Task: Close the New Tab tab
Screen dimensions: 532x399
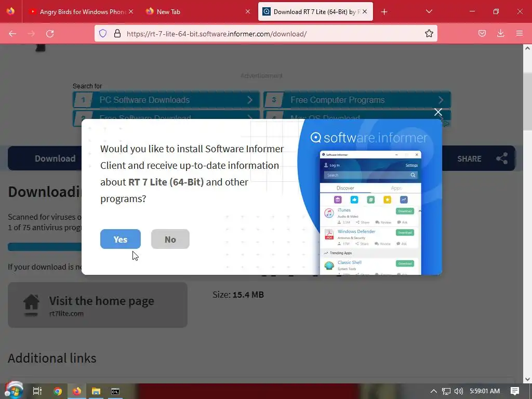Action: (x=248, y=11)
